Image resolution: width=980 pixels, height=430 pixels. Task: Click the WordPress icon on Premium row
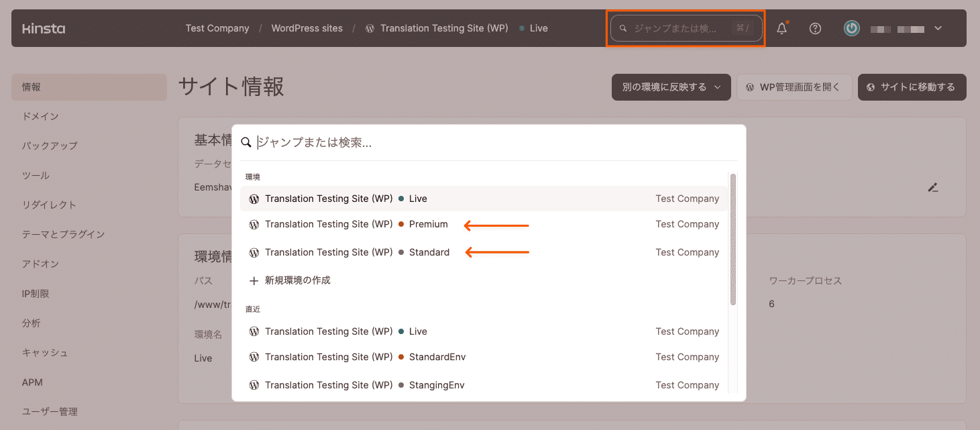pyautogui.click(x=254, y=224)
